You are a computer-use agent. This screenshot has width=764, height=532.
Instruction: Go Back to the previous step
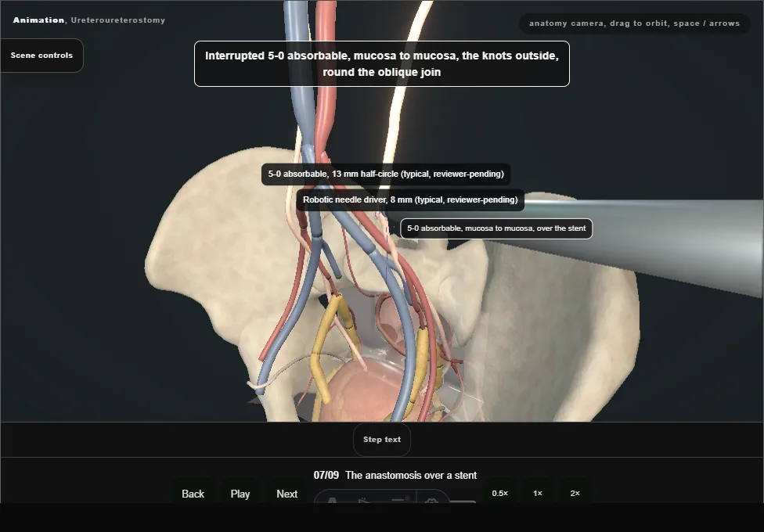pyautogui.click(x=193, y=494)
